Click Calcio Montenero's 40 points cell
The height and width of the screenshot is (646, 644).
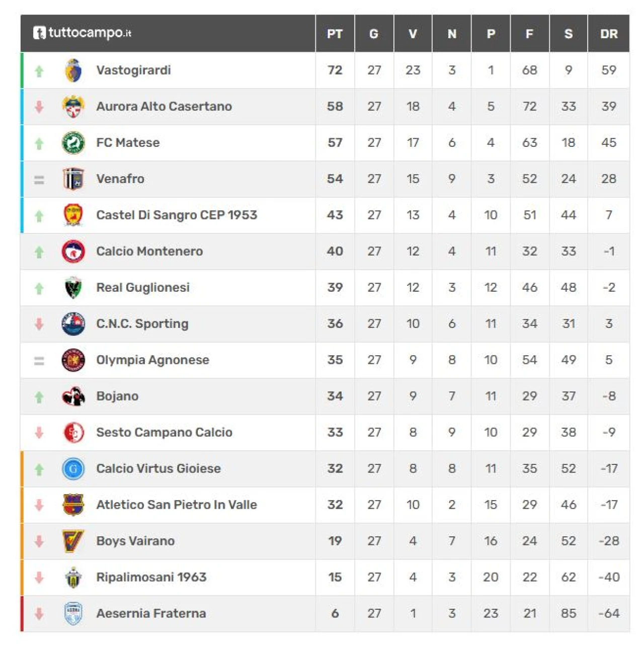tap(335, 252)
